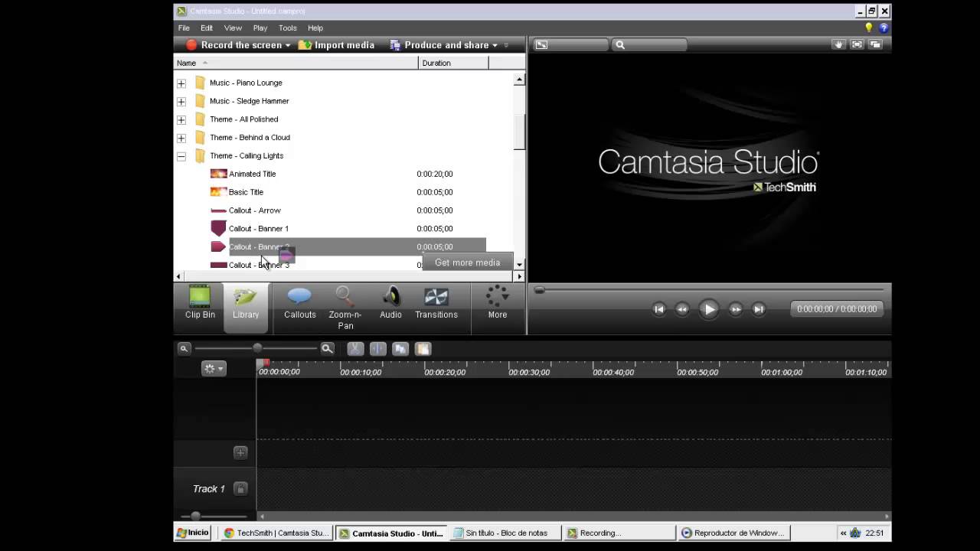The width and height of the screenshot is (980, 551).
Task: Click the preview editing dimensions icon
Action: point(541,44)
